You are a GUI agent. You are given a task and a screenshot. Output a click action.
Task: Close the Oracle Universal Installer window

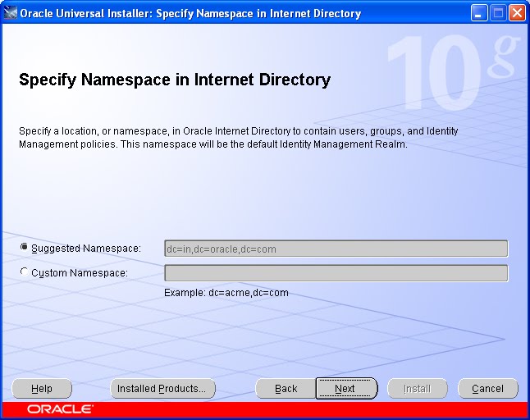pos(518,13)
